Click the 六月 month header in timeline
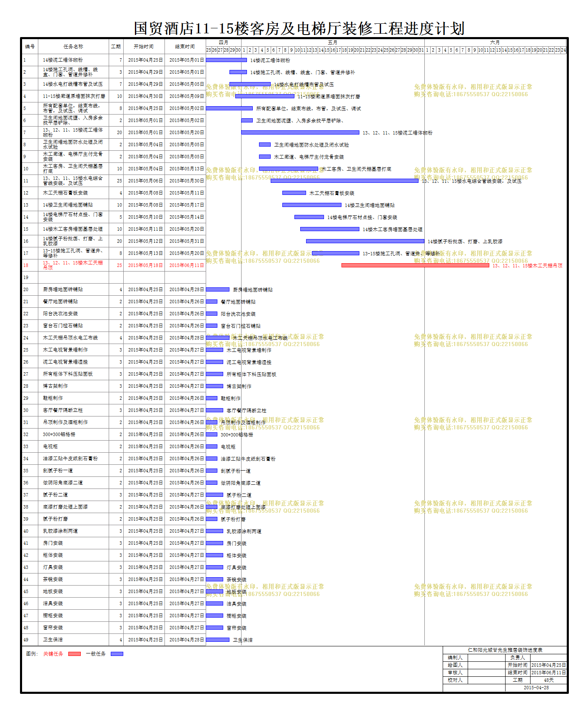The height and width of the screenshot is (713, 588). coord(495,42)
